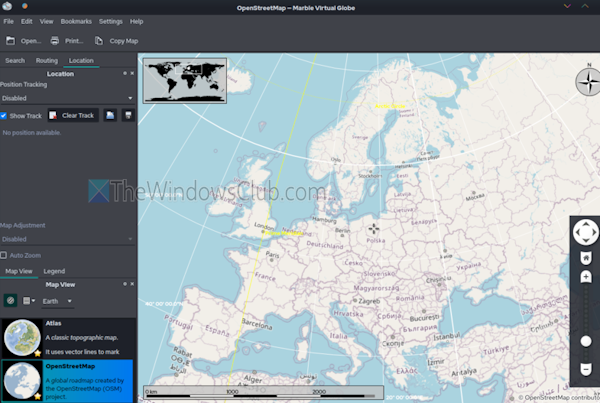The width and height of the screenshot is (600, 403).
Task: Click the pan navigation wheel
Action: (x=585, y=232)
